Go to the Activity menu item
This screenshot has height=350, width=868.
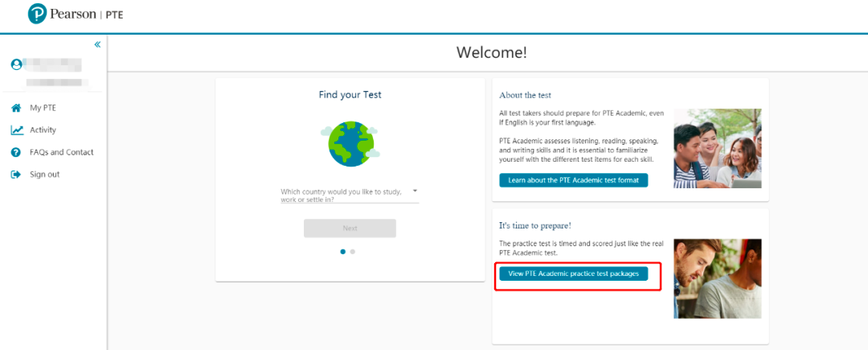[43, 130]
